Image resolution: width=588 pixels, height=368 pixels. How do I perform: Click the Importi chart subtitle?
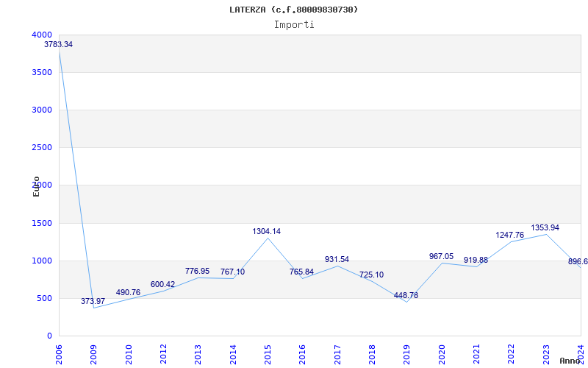[294, 25]
